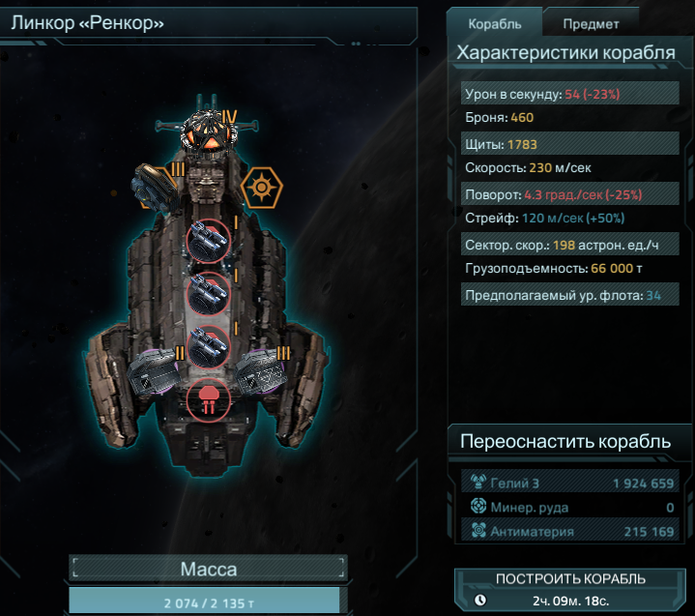Click the Гелий 3 resource icon
Viewport: 695px width, 616px height.
pos(478,482)
